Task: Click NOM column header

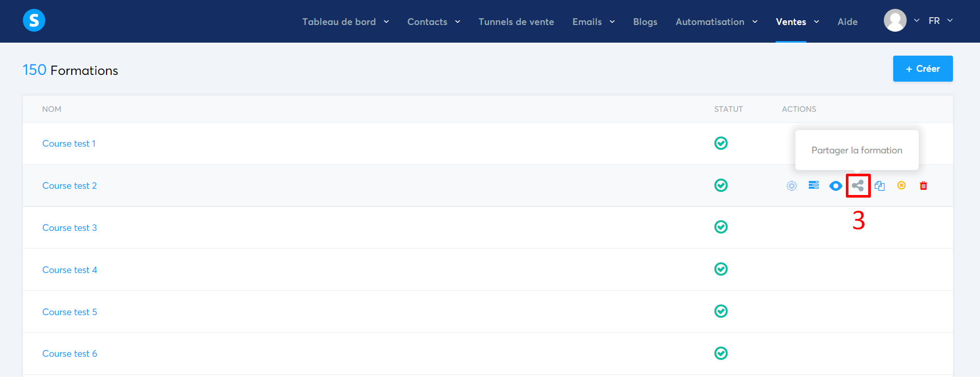Action: [x=51, y=109]
